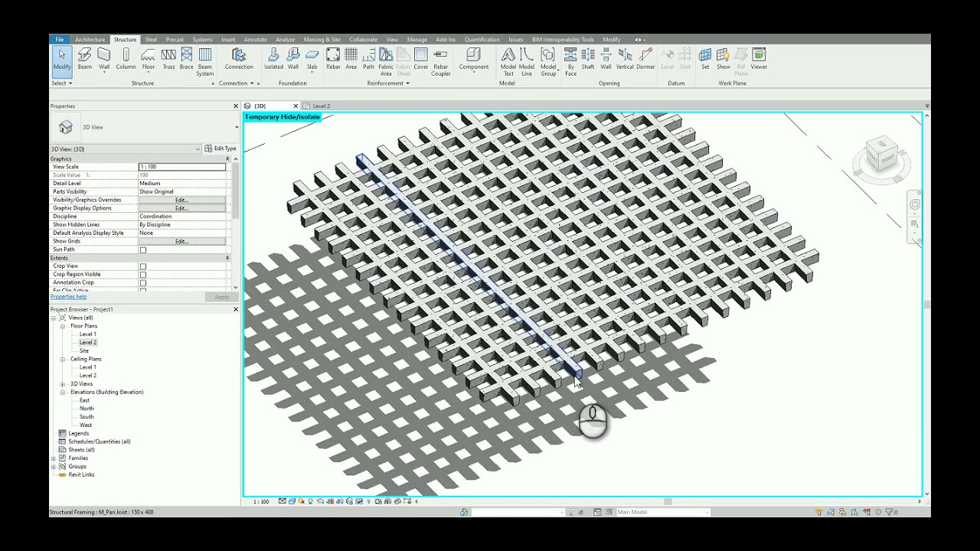This screenshot has width=980, height=551.
Task: Select the By Face opening tool
Action: (x=570, y=62)
